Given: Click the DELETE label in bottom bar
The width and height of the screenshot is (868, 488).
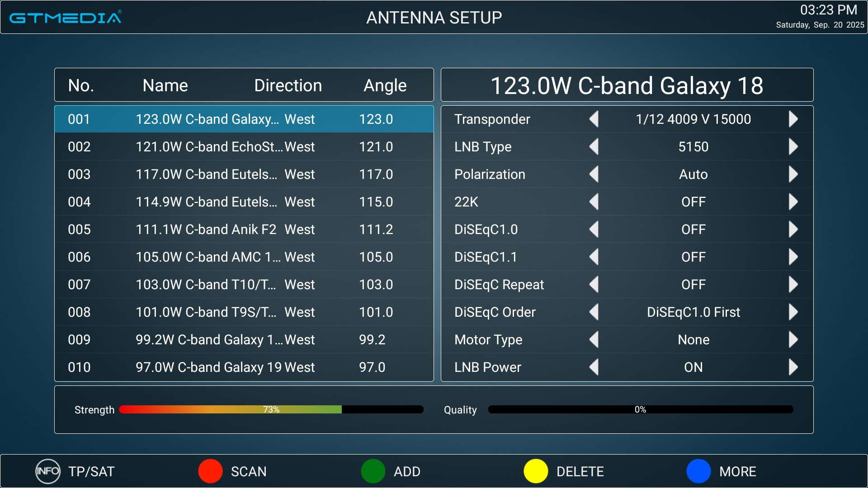Looking at the screenshot, I should coord(580,472).
